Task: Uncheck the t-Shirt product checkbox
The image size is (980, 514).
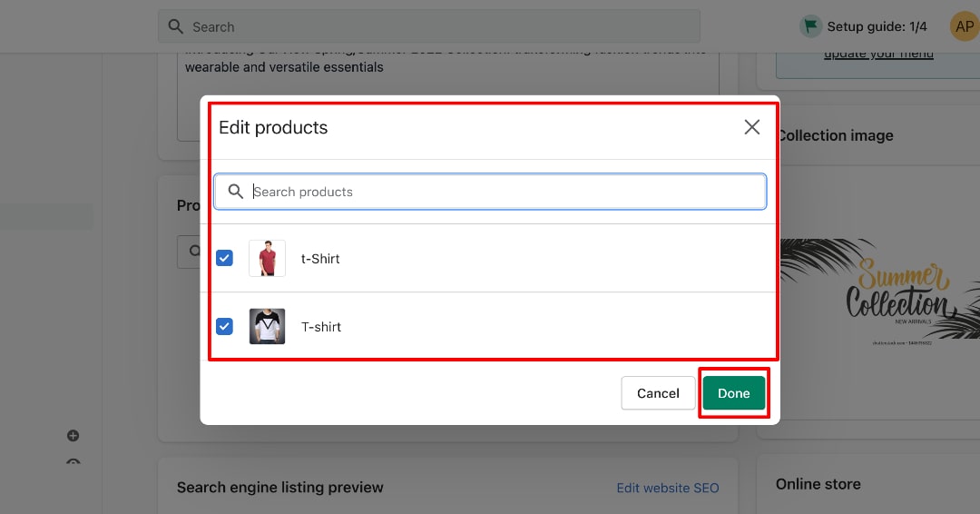Action: click(x=224, y=258)
